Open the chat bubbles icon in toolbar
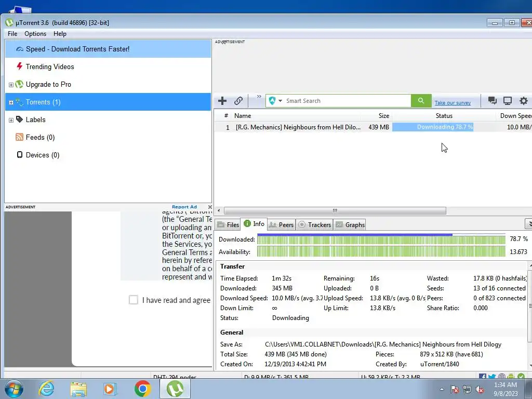 point(492,100)
